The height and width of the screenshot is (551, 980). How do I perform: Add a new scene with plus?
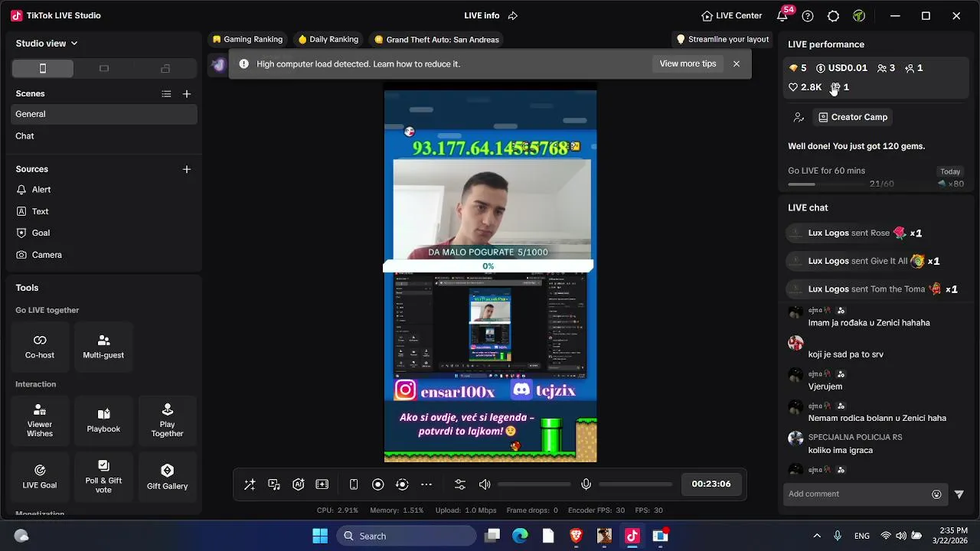pyautogui.click(x=187, y=94)
